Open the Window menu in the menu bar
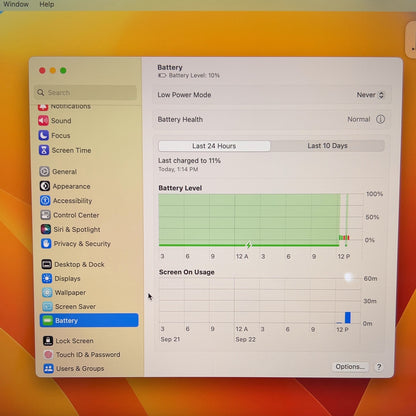 coord(16,4)
